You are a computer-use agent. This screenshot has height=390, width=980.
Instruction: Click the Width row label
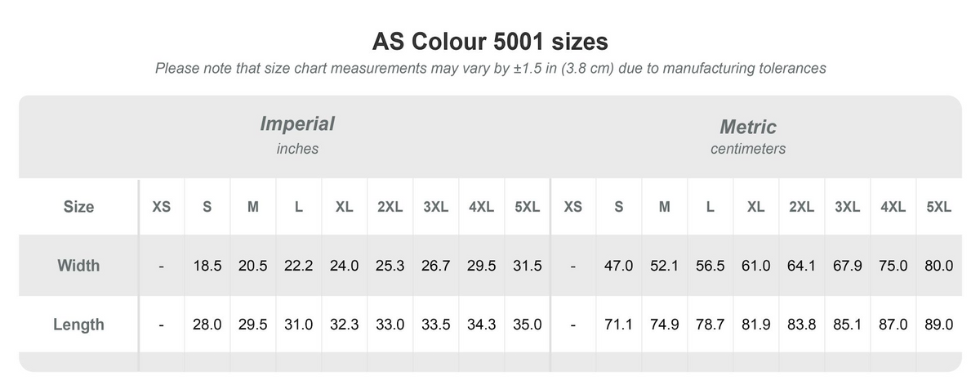coord(78,266)
